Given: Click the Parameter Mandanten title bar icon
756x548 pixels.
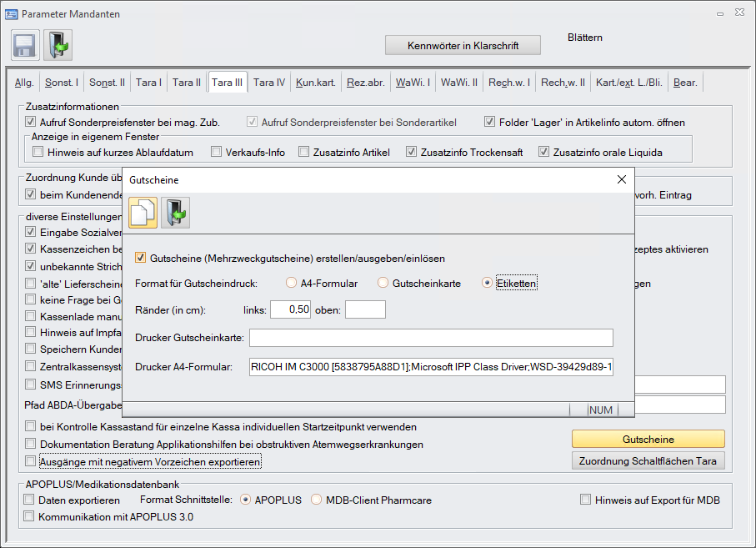Looking at the screenshot, I should pos(12,14).
